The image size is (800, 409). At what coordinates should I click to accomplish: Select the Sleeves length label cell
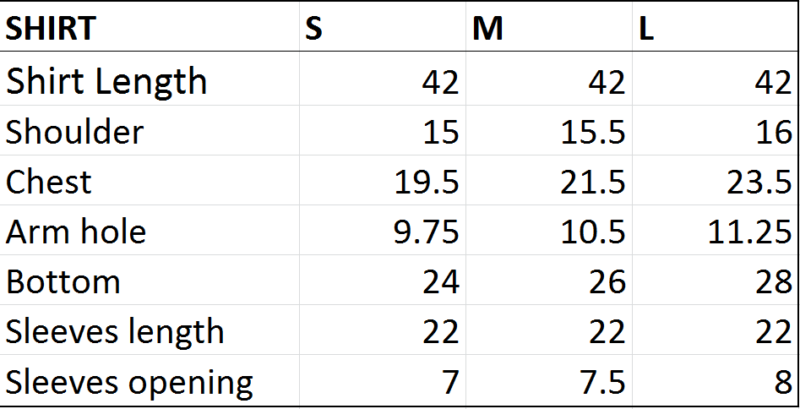(149, 330)
